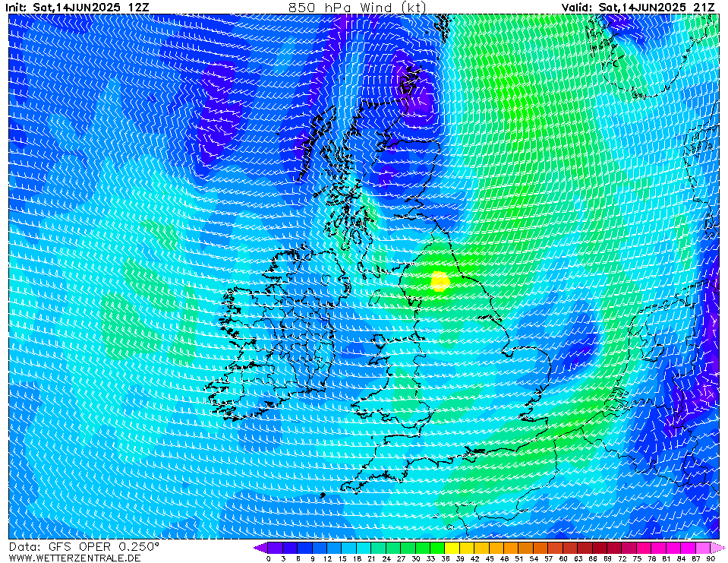Select the purple 0–3 kt legend swatch
Screen dimensions: 728x563
(276, 548)
